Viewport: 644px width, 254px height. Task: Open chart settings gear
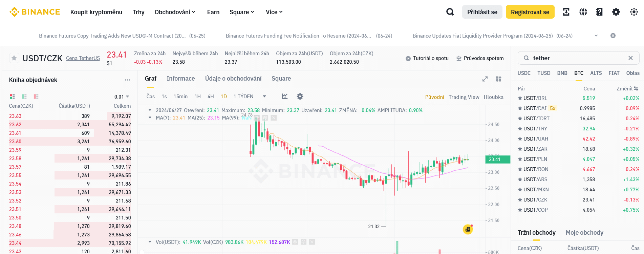click(300, 97)
